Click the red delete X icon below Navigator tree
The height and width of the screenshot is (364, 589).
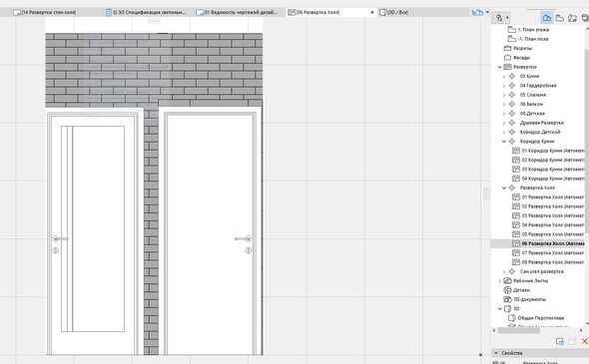tap(584, 341)
